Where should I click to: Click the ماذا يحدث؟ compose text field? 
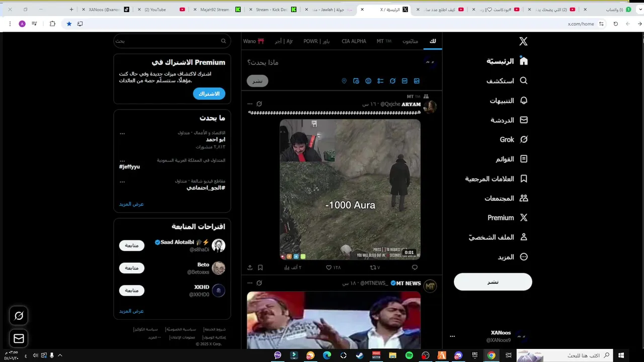pos(332,62)
